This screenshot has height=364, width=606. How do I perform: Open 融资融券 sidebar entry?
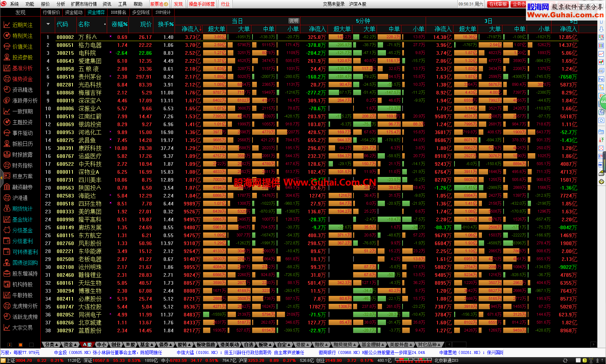pyautogui.click(x=18, y=187)
